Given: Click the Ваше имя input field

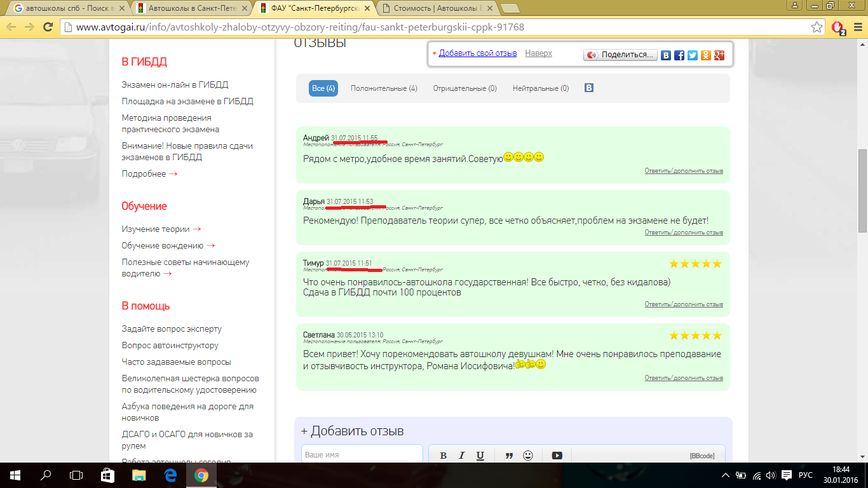Looking at the screenshot, I should 362,454.
